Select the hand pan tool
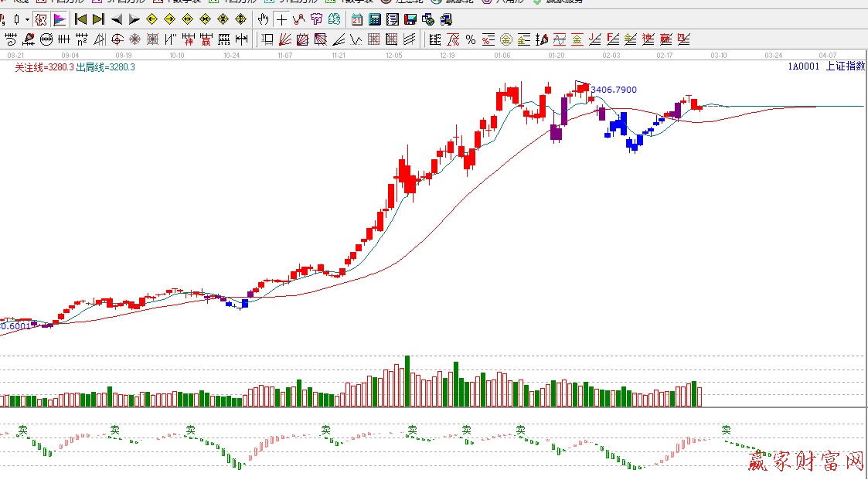 click(264, 19)
